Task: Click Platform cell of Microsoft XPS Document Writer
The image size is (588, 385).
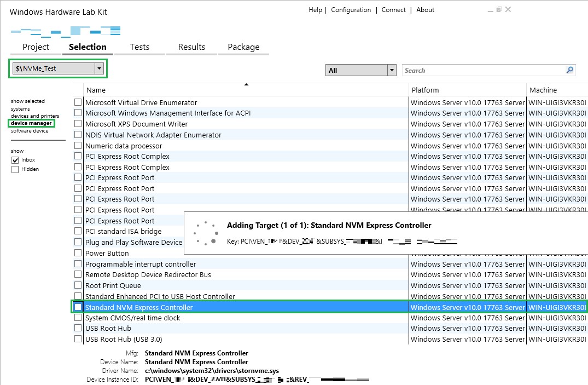Action: (x=468, y=124)
